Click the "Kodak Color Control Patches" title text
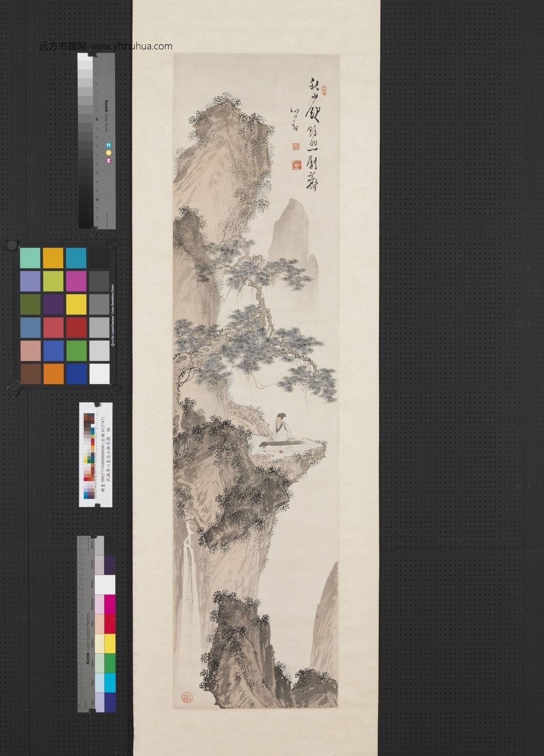The width and height of the screenshot is (544, 756). click(87, 639)
